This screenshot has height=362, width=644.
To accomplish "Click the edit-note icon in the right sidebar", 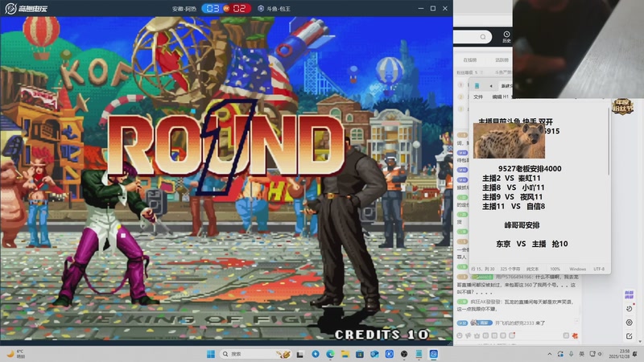I will [630, 336].
